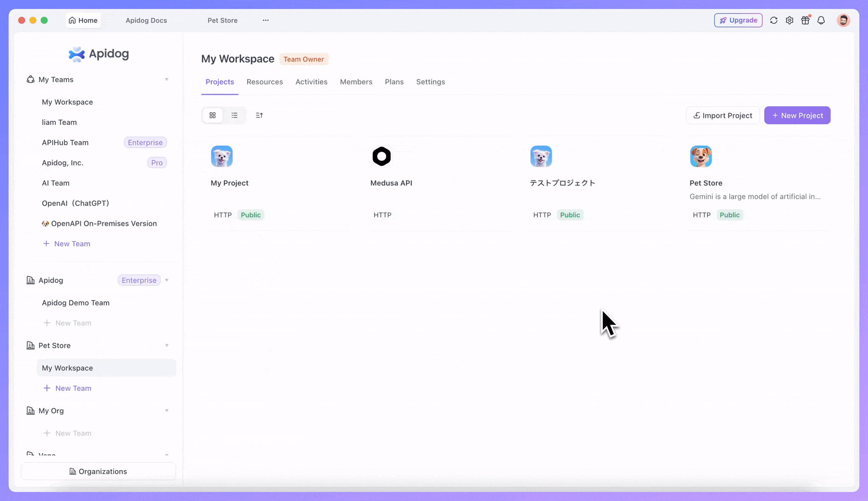Open Pet Store project dog icon

point(701,156)
